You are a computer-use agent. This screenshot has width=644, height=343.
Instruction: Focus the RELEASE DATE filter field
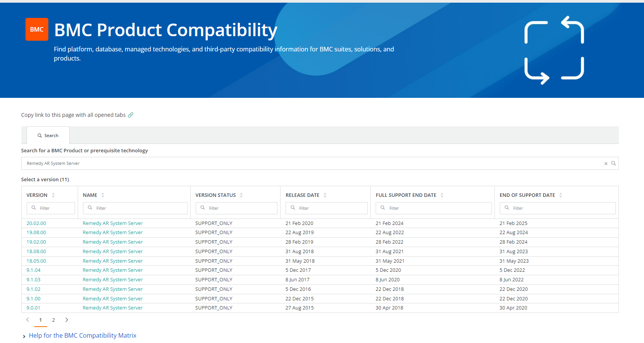[x=327, y=208]
